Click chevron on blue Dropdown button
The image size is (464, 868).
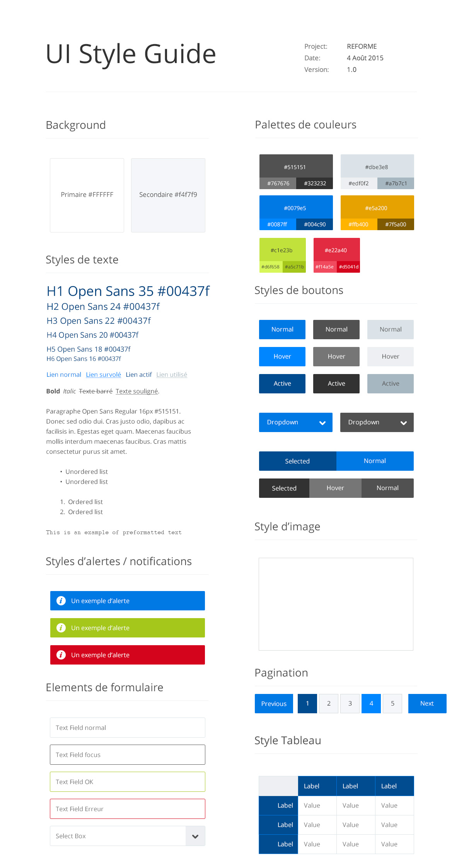click(322, 423)
